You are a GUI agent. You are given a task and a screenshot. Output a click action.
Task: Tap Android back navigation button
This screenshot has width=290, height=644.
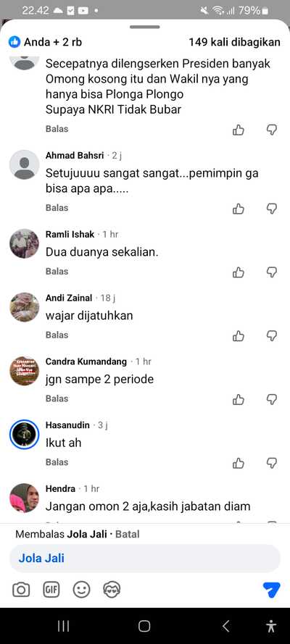coord(225,626)
